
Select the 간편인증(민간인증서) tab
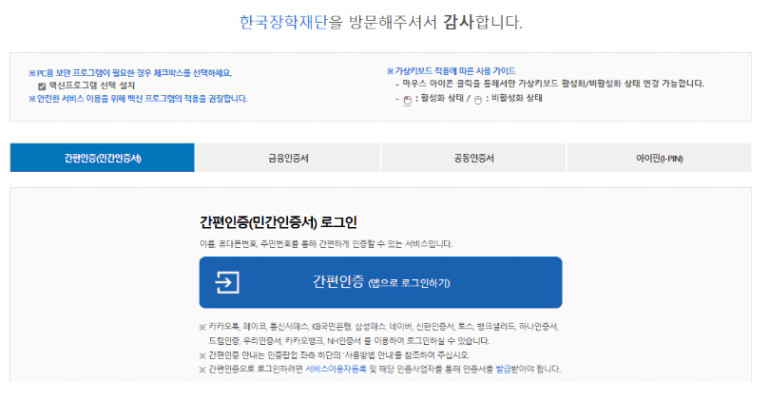[102, 158]
